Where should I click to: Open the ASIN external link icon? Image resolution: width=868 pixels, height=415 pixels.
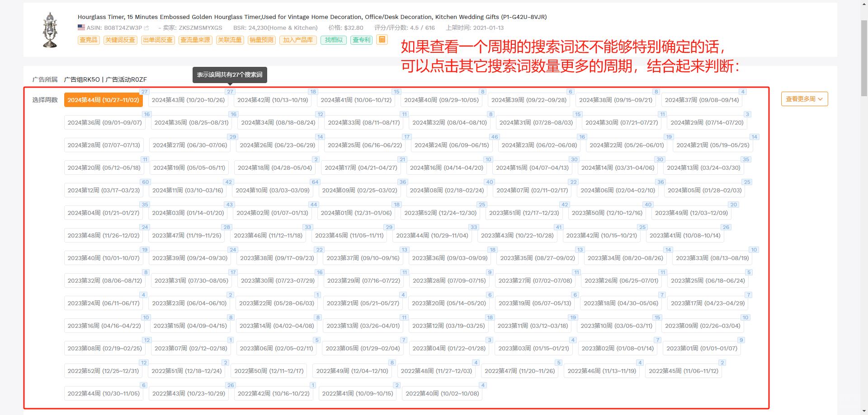tap(146, 28)
